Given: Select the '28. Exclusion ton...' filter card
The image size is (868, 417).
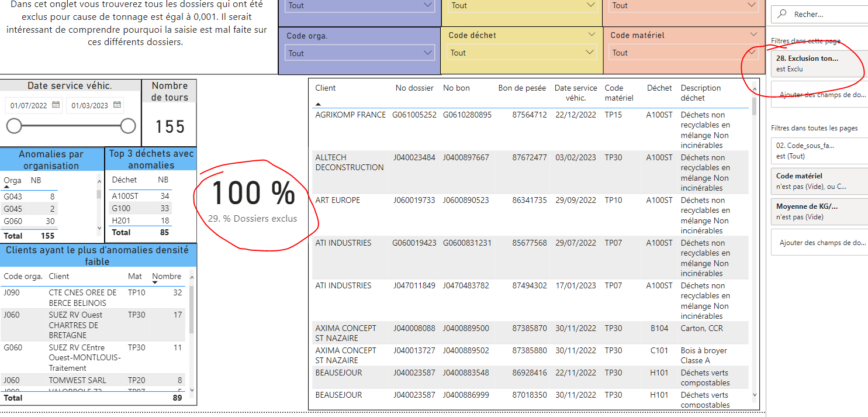Looking at the screenshot, I should point(819,64).
